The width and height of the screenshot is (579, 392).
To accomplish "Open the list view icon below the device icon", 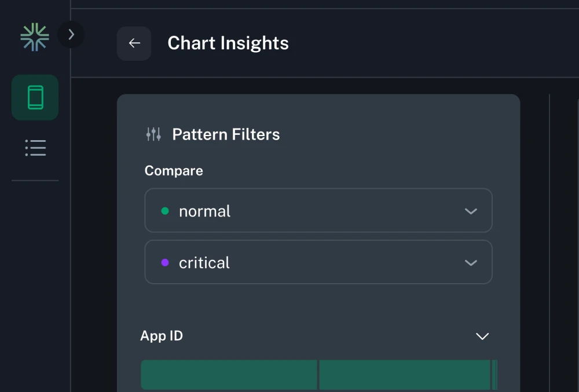I will click(x=35, y=148).
